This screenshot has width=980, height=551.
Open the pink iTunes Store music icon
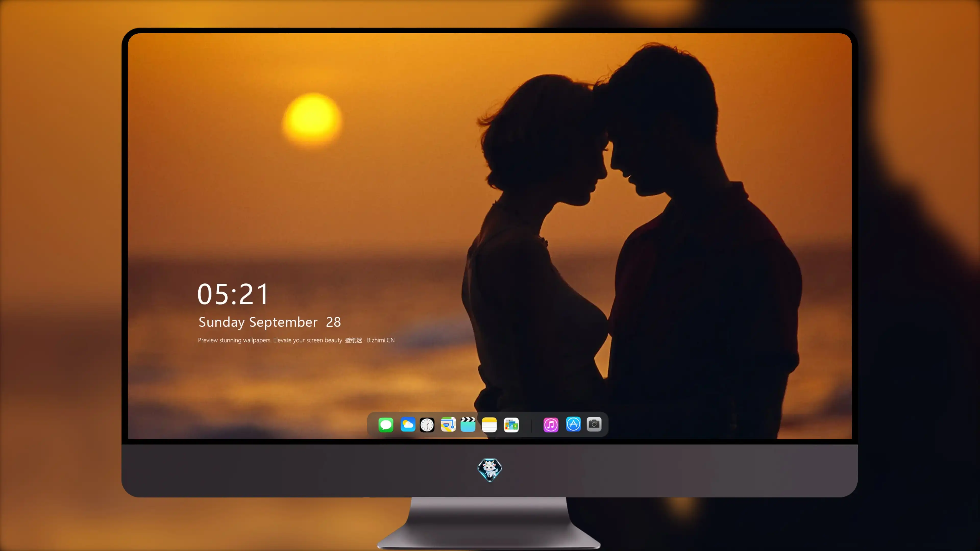[551, 425]
